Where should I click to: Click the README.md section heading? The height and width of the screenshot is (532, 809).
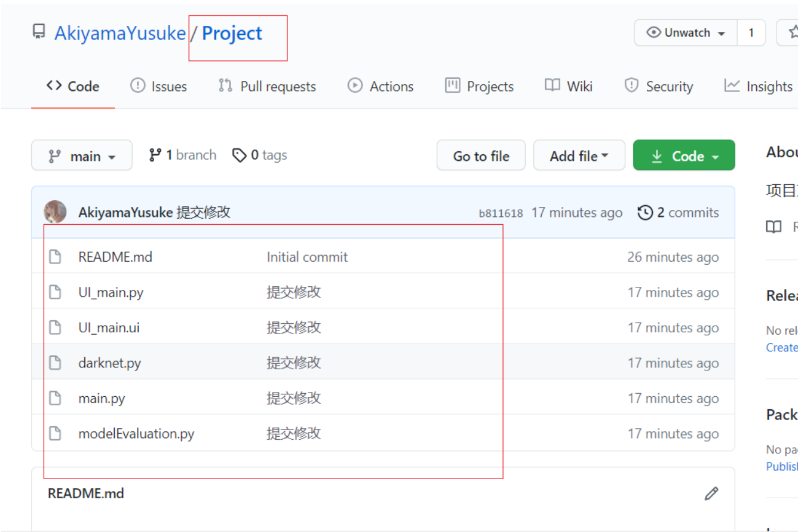pyautogui.click(x=86, y=493)
